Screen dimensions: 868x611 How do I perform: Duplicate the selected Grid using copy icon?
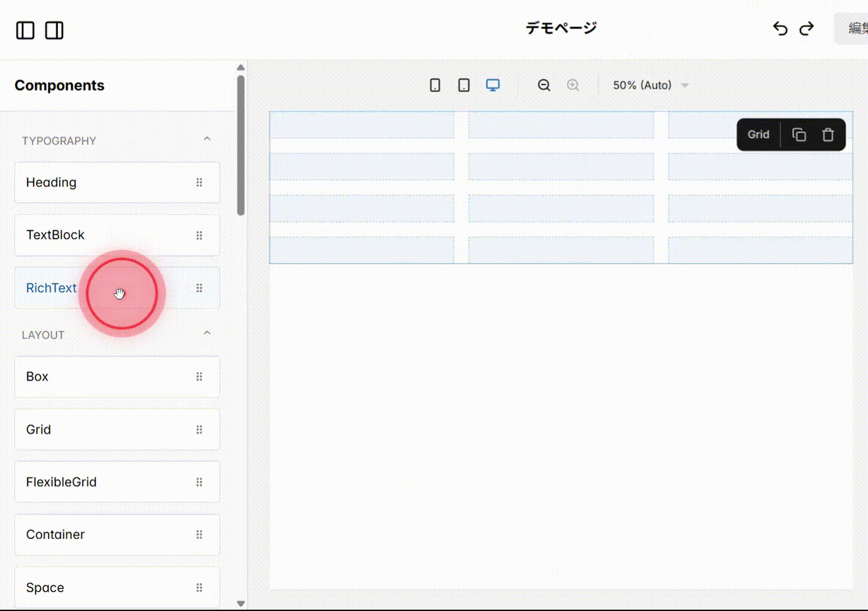[799, 135]
